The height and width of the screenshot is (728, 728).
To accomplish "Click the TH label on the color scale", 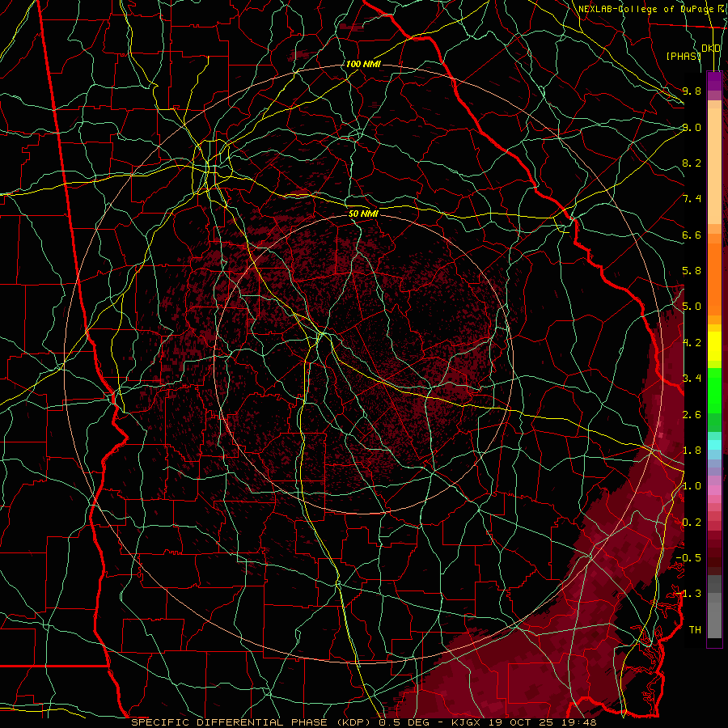I will coord(695,629).
